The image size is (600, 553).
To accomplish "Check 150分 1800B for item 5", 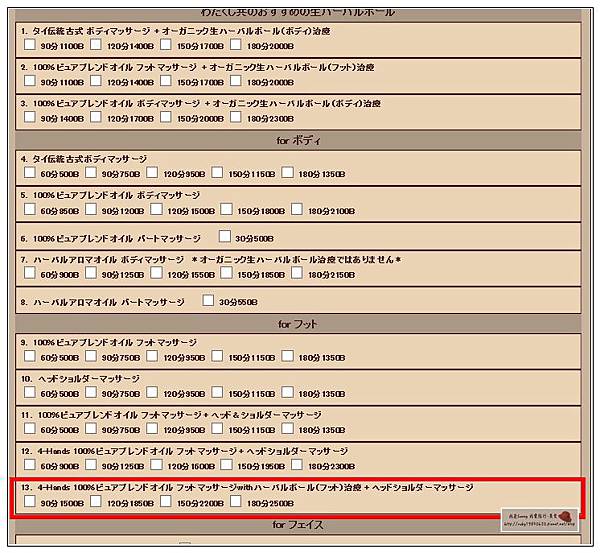I will (x=226, y=209).
